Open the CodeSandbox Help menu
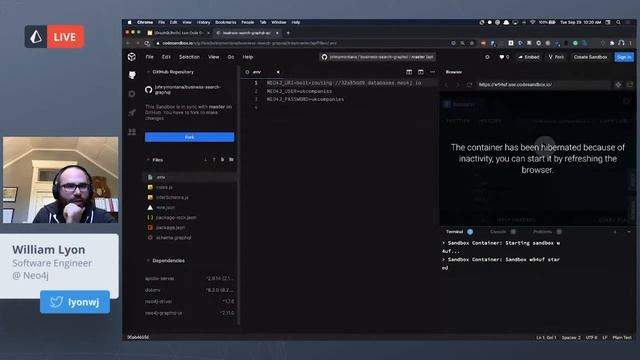Screen dimensions: 640x360 point(248,57)
